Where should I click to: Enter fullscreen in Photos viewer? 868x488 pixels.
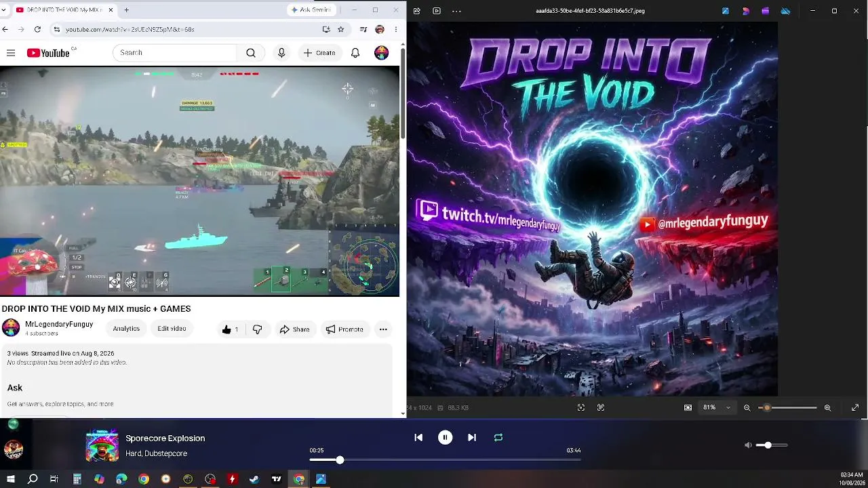[855, 407]
